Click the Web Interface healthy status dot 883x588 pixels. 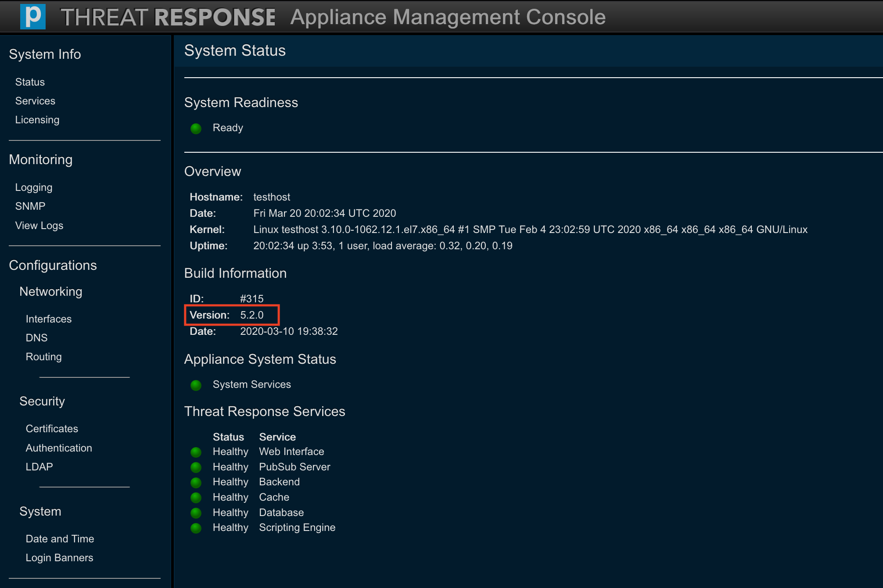click(x=196, y=452)
